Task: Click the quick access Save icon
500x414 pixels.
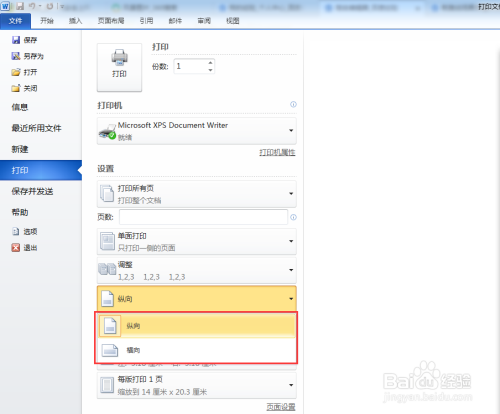Action: (x=20, y=6)
